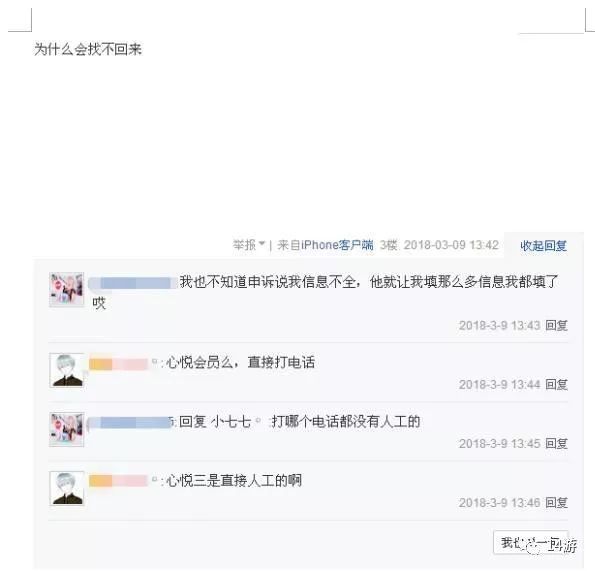Open blurred blue username on 13:45 comment
The height and width of the screenshot is (571, 595).
129,423
